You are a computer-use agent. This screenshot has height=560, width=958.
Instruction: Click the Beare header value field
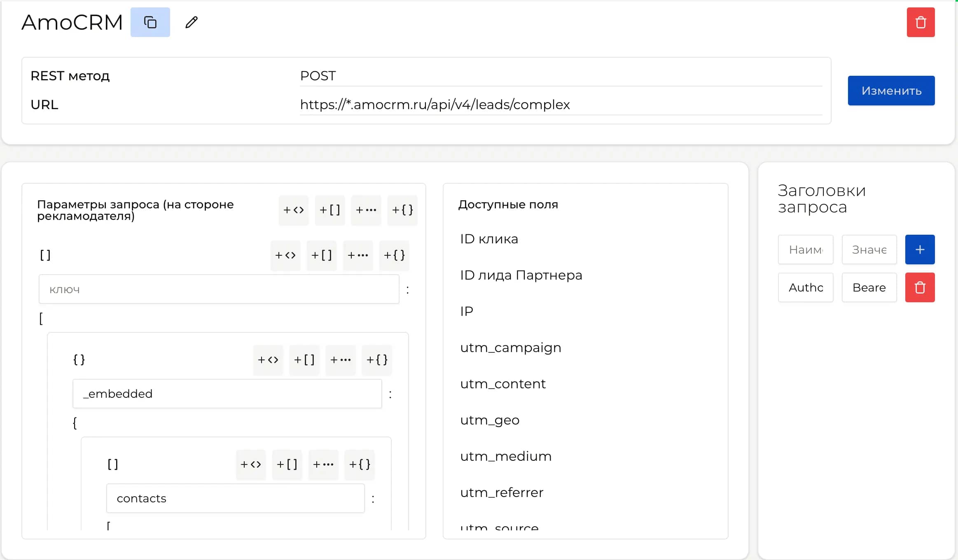(x=869, y=287)
